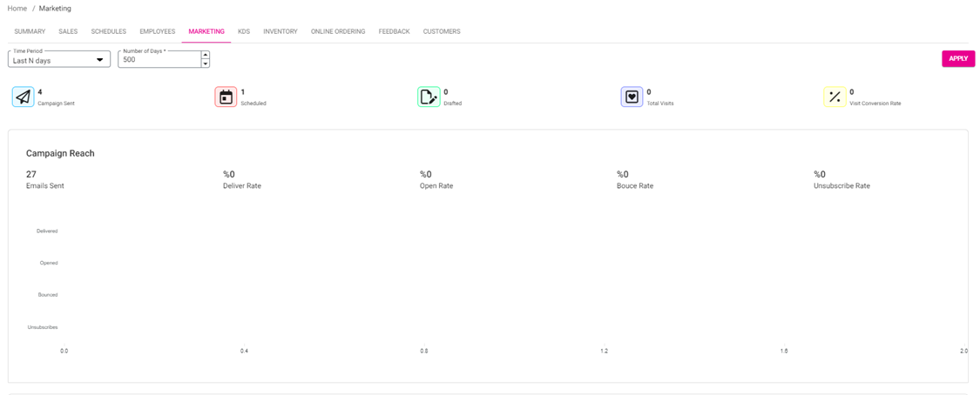Open the Time Period dropdown
The height and width of the screenshot is (395, 980).
[x=59, y=60]
